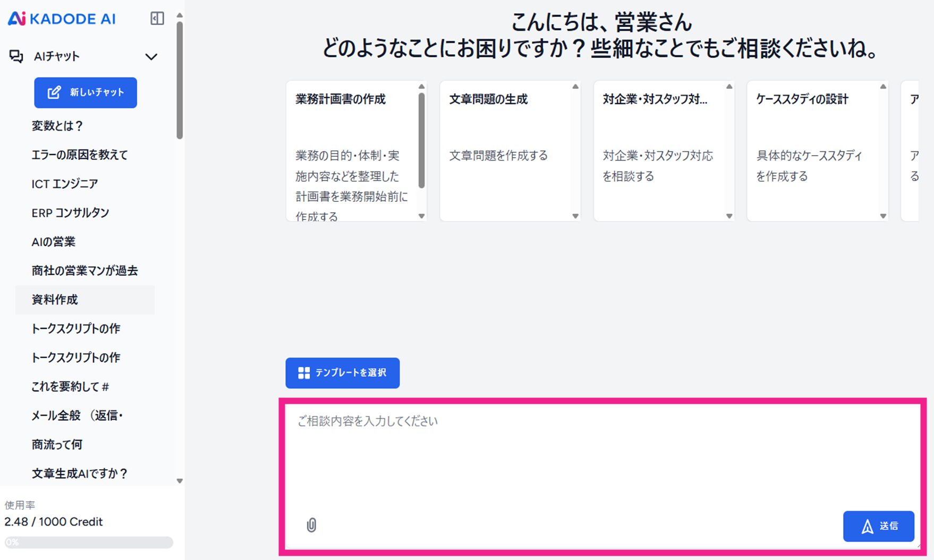This screenshot has width=934, height=560.
Task: Open the エラーの原因を教えて chat
Action: point(80,155)
